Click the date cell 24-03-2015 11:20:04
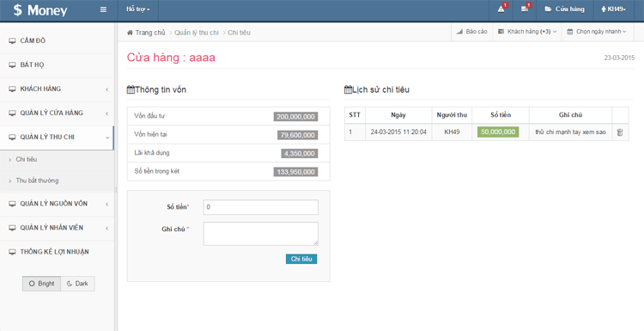644x331 pixels. coord(398,132)
